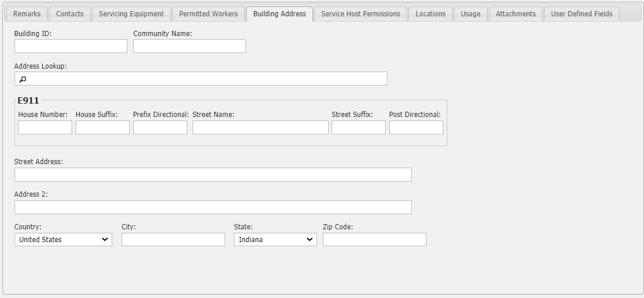
Task: Expand the State dropdown showing Indiana
Action: coord(275,239)
